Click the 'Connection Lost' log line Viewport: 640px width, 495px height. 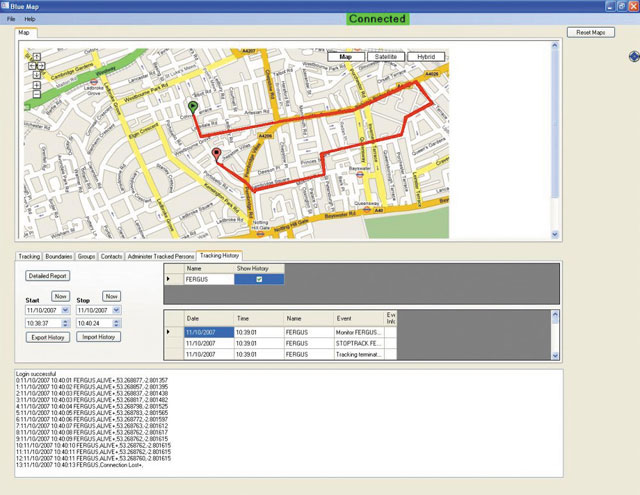[x=80, y=465]
